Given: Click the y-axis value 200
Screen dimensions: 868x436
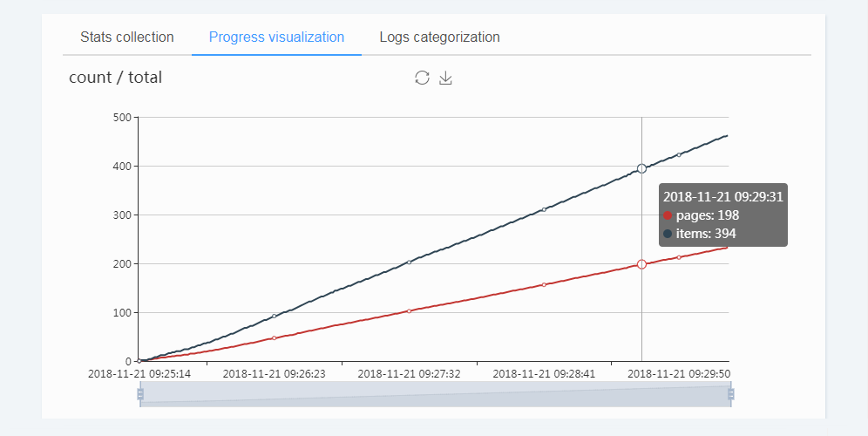Looking at the screenshot, I should pos(122,263).
